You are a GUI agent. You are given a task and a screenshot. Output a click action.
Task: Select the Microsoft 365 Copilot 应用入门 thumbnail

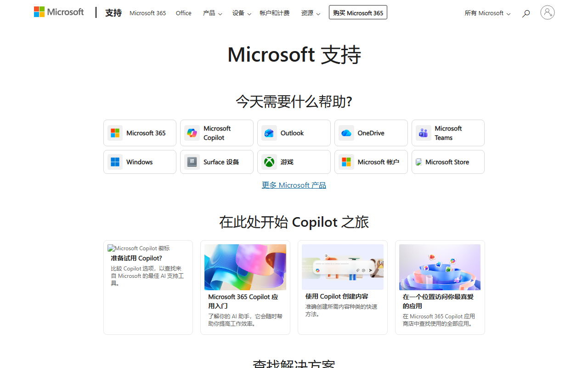coord(245,267)
